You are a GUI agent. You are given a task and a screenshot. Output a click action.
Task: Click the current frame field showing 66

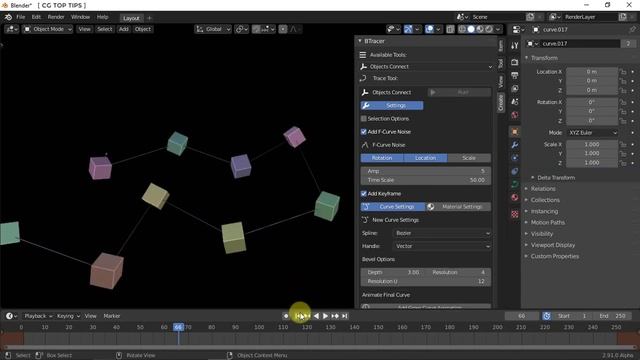coord(522,316)
